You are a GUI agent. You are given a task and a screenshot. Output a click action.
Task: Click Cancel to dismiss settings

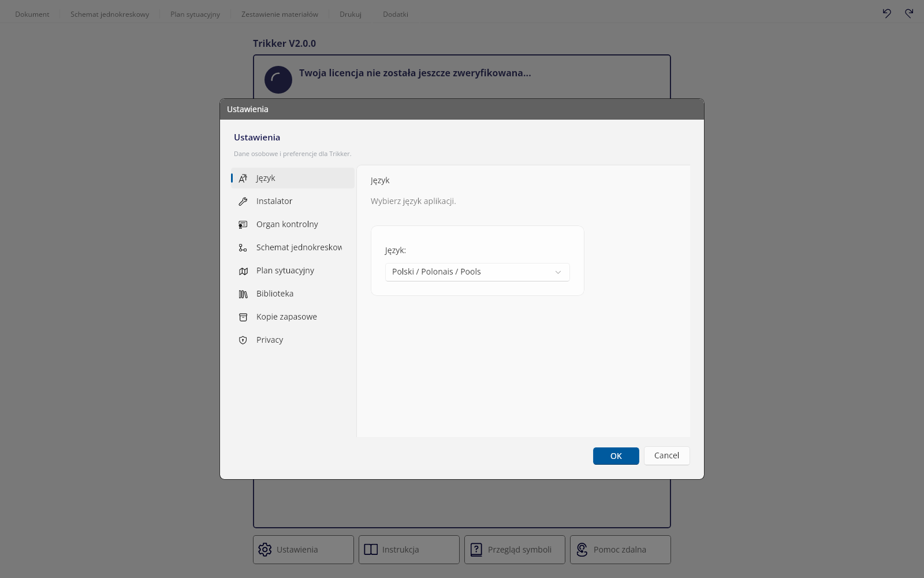click(667, 455)
